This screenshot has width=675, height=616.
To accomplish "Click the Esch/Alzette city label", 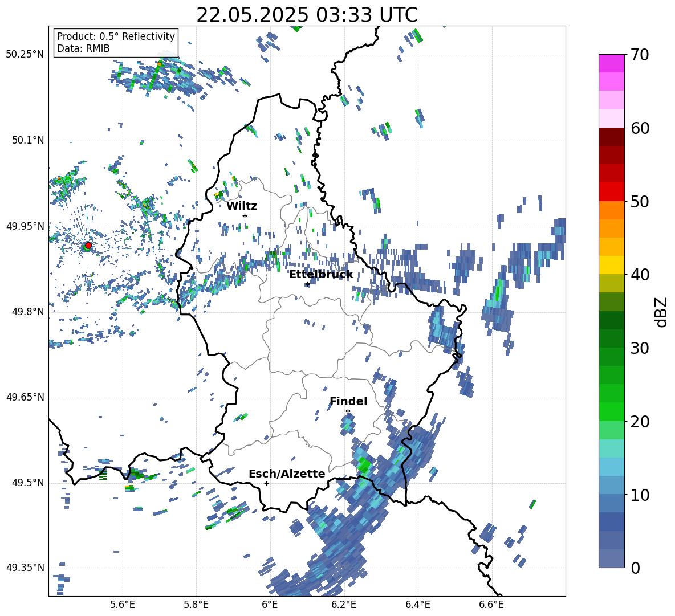I will coord(287,474).
